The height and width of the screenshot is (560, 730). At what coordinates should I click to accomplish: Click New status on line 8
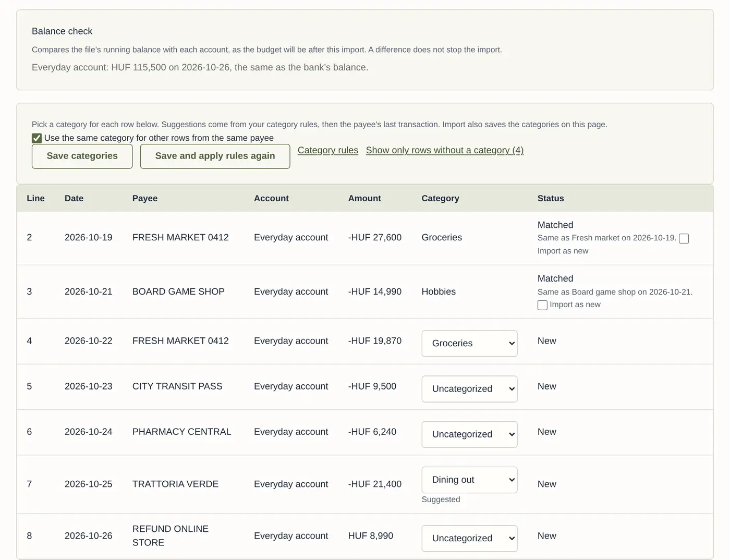coord(547,535)
